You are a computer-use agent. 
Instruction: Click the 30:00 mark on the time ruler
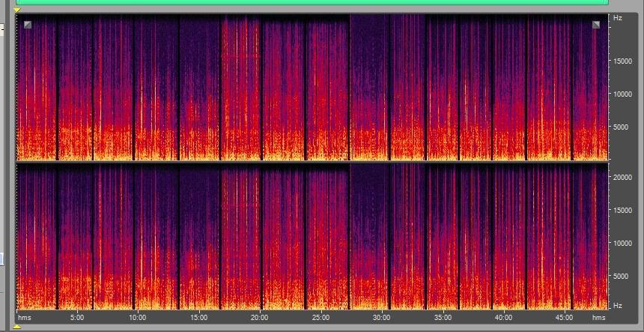click(x=382, y=318)
